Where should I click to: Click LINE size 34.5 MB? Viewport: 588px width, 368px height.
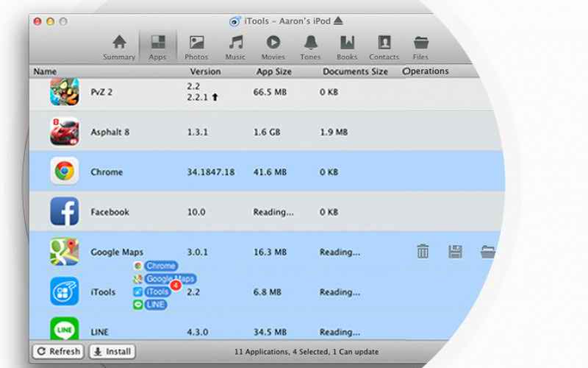[x=270, y=333]
